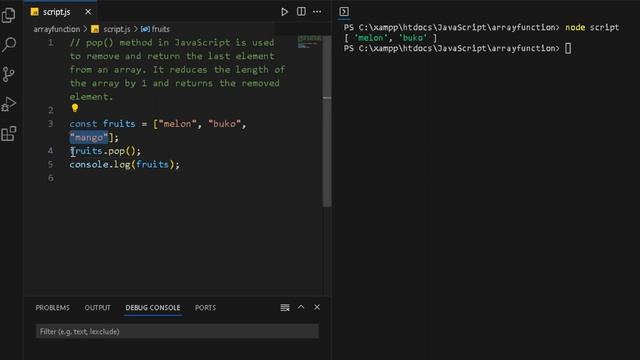The height and width of the screenshot is (360, 640).
Task: Run the script.js file with play button
Action: coord(284,12)
